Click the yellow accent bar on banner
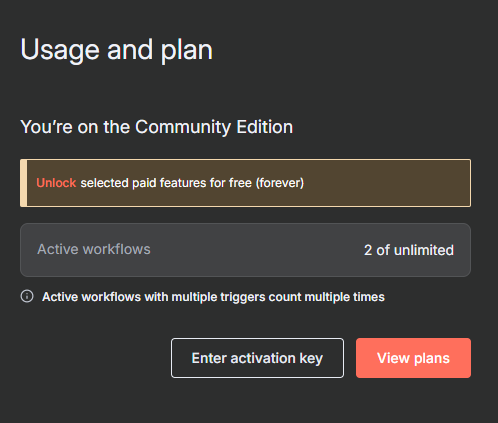 (x=23, y=183)
